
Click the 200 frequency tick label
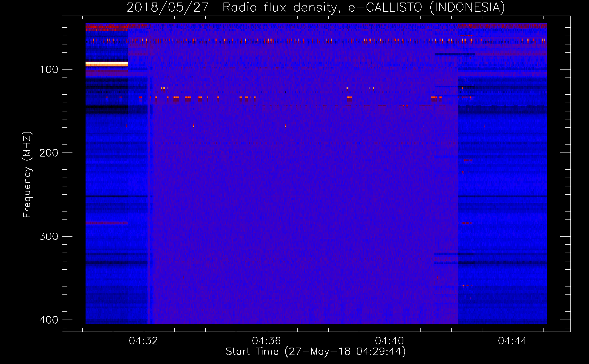(x=49, y=153)
